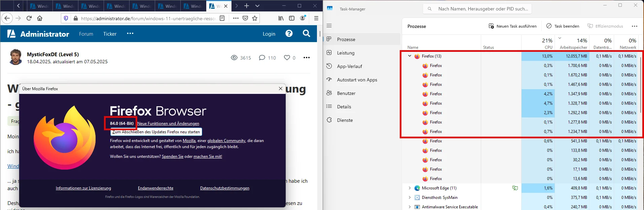
Task: Show site security lock information
Action: (75, 19)
